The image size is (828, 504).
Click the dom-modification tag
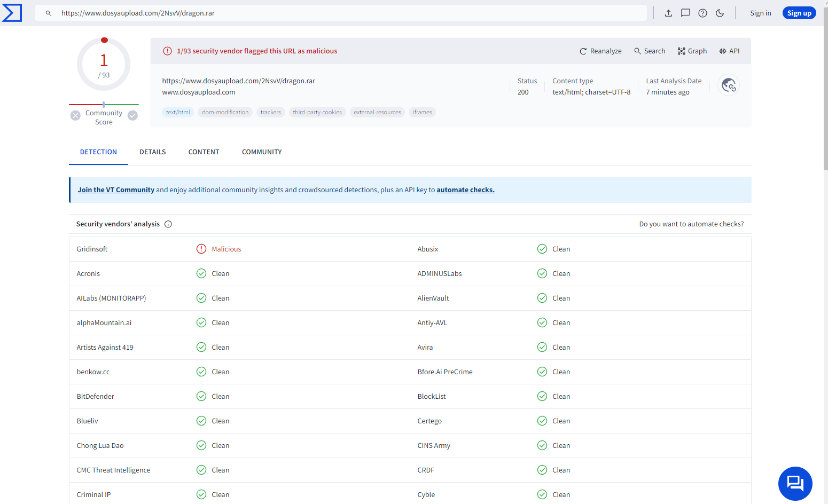point(225,112)
